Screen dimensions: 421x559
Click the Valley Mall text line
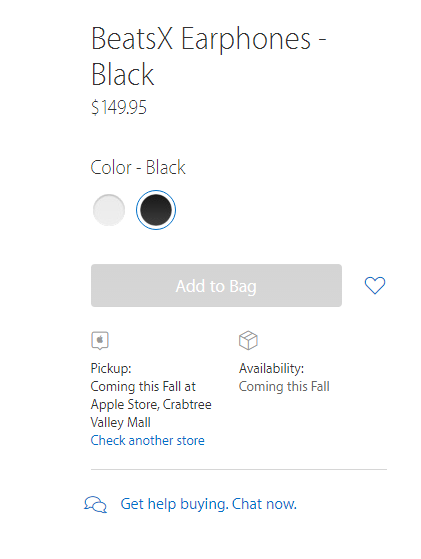pos(120,422)
